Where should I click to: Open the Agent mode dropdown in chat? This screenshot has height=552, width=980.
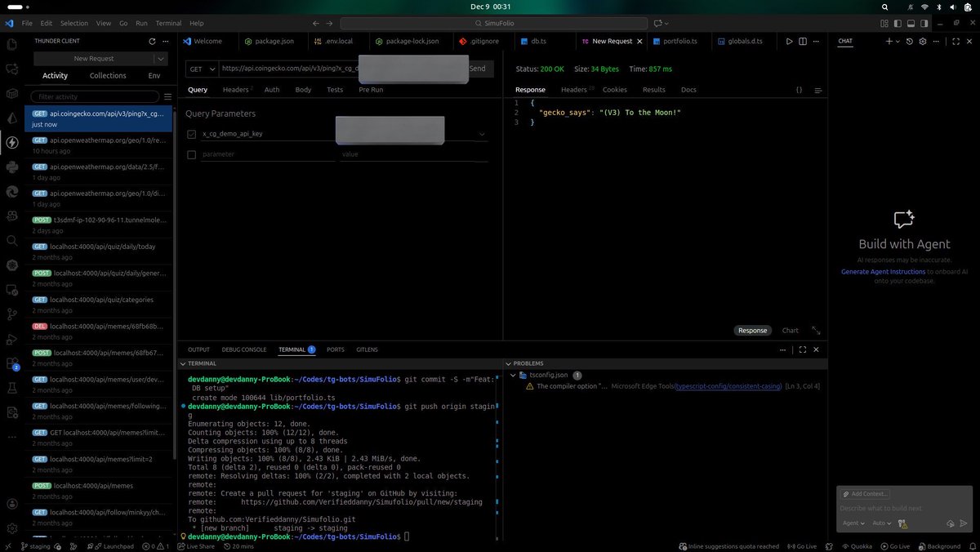[853, 523]
